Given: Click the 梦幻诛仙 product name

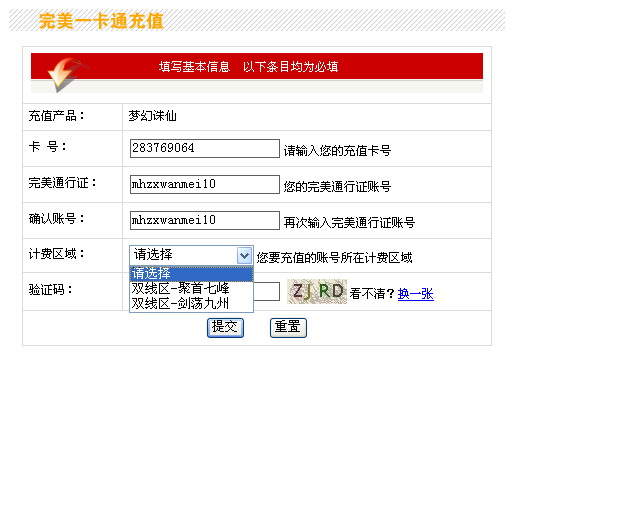Looking at the screenshot, I should [152, 116].
